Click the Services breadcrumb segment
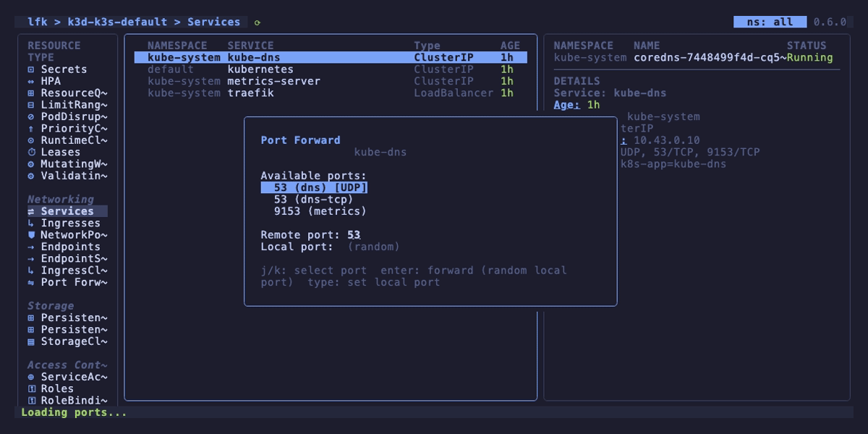 [x=214, y=22]
